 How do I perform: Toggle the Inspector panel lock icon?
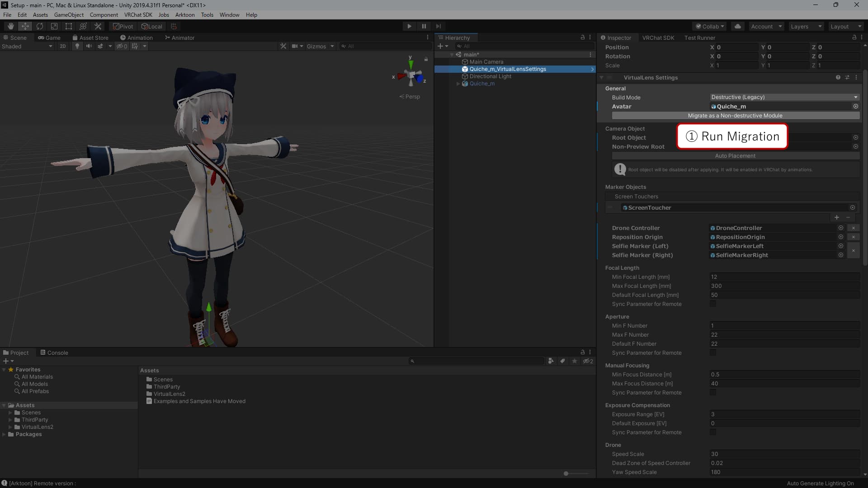point(854,38)
